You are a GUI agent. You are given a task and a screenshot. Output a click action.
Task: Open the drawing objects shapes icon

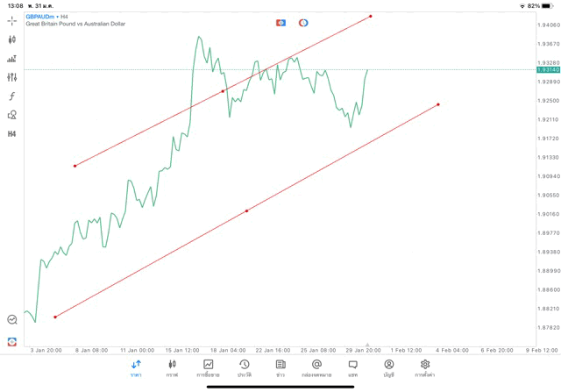[x=11, y=115]
